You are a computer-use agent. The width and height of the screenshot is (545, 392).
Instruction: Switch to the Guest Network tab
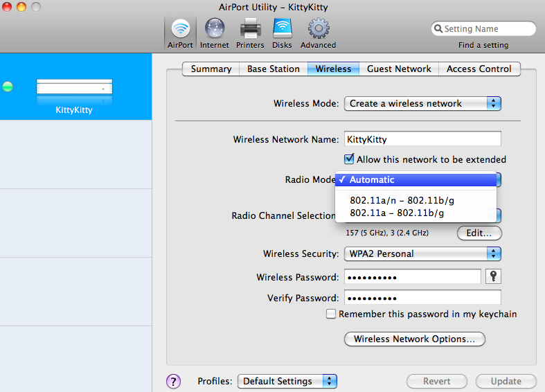[x=399, y=69]
